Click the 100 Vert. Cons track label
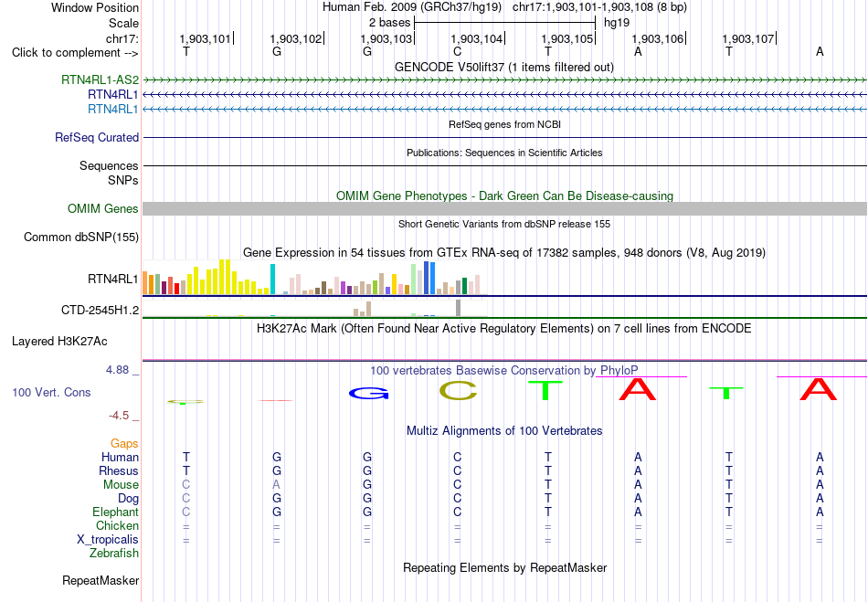 tap(51, 392)
